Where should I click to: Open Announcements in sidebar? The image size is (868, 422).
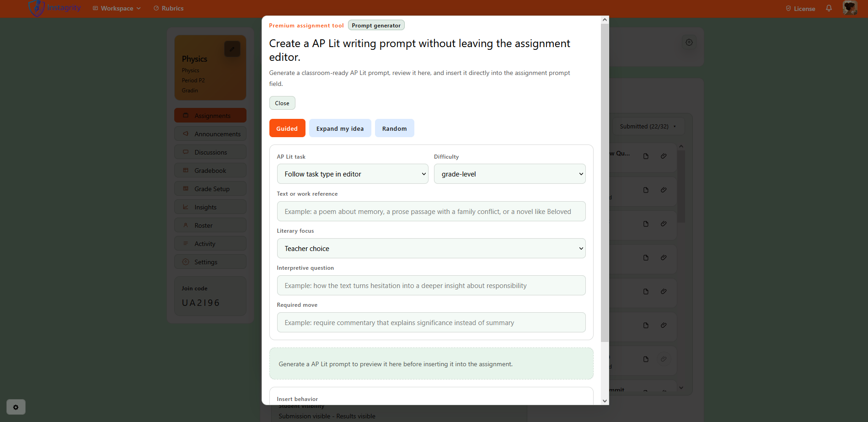(210, 134)
